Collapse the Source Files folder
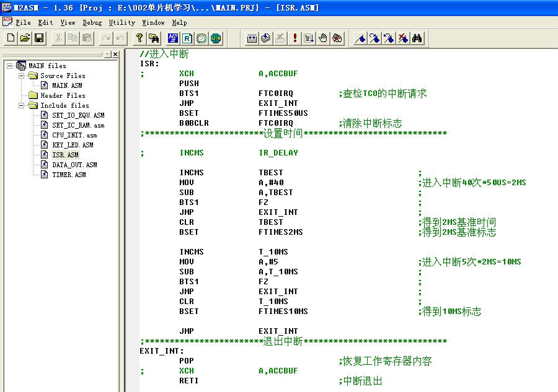 click(20, 76)
